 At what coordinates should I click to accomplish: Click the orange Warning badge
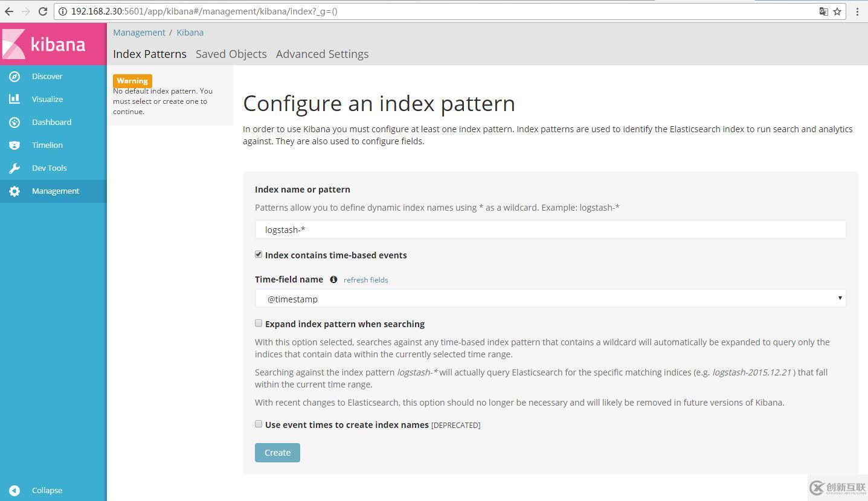coord(132,81)
